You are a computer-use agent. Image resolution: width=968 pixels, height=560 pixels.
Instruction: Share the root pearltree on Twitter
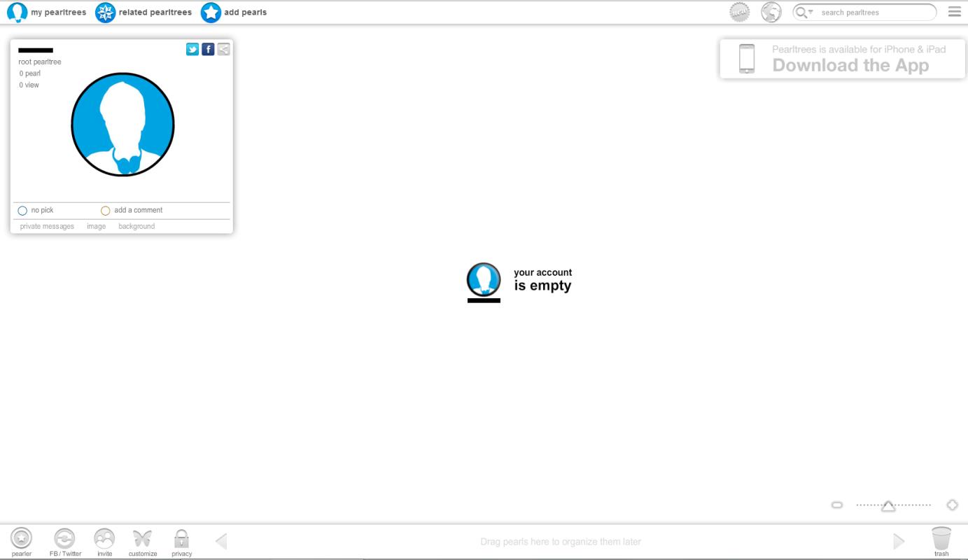click(192, 49)
